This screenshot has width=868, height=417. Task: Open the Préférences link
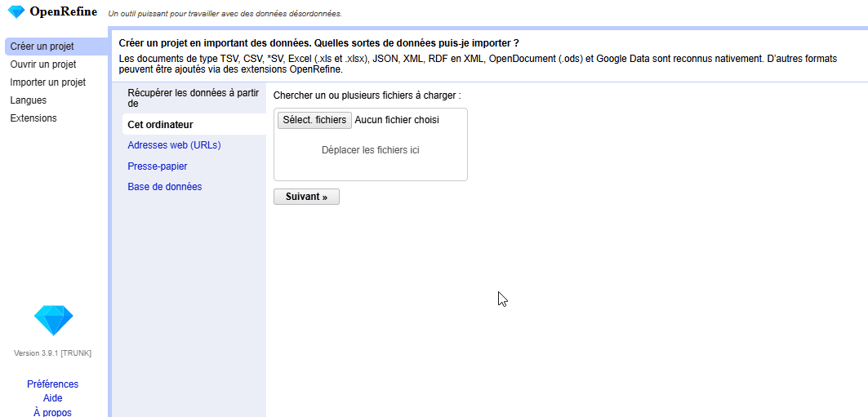tap(52, 384)
